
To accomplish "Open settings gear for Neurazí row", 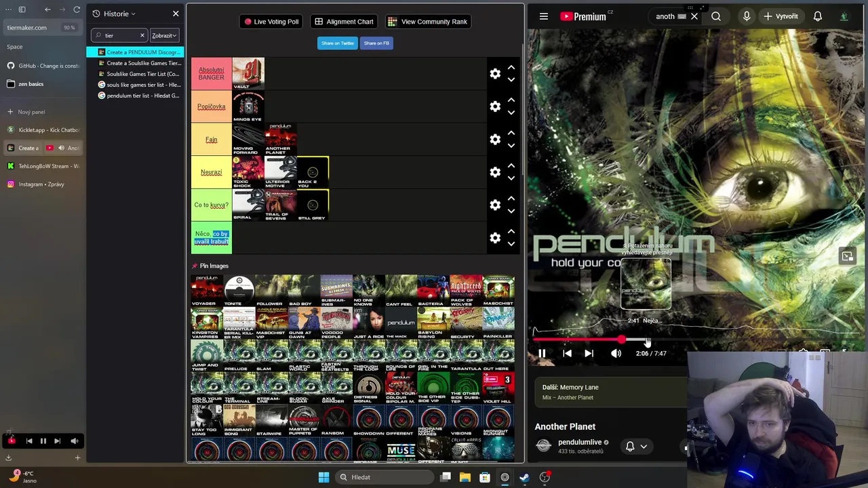I will coord(495,172).
